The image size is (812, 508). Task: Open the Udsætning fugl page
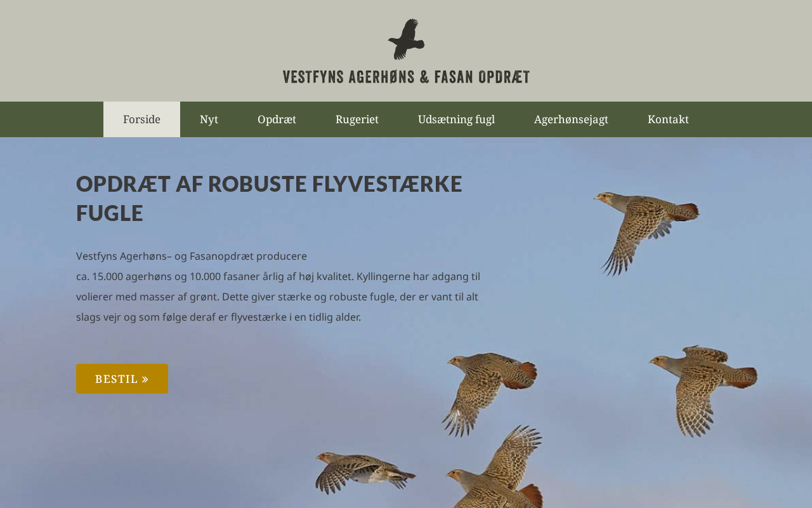456,119
